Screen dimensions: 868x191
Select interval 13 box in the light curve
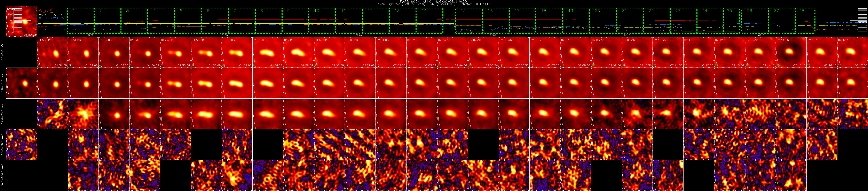403,21
